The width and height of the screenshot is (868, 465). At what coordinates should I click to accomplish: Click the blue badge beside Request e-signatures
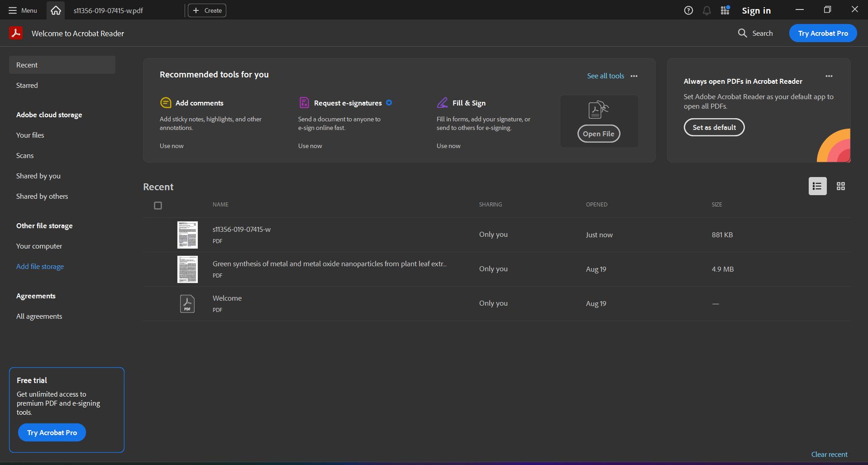(389, 103)
